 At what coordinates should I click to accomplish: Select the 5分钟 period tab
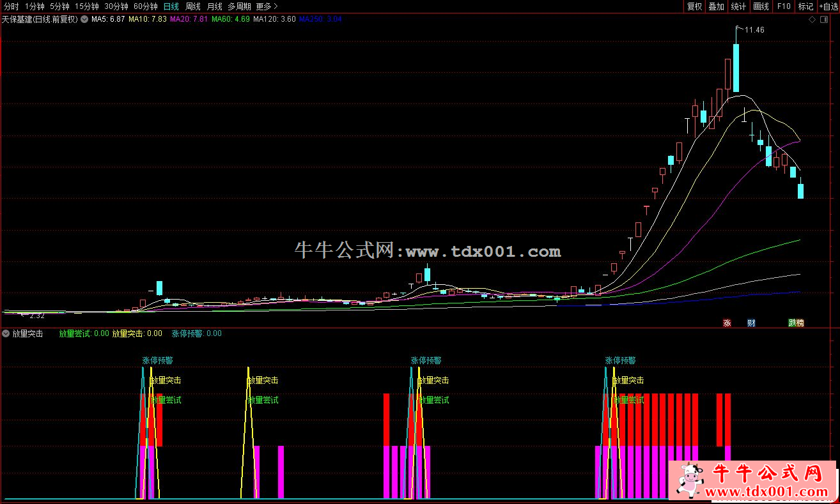(59, 6)
